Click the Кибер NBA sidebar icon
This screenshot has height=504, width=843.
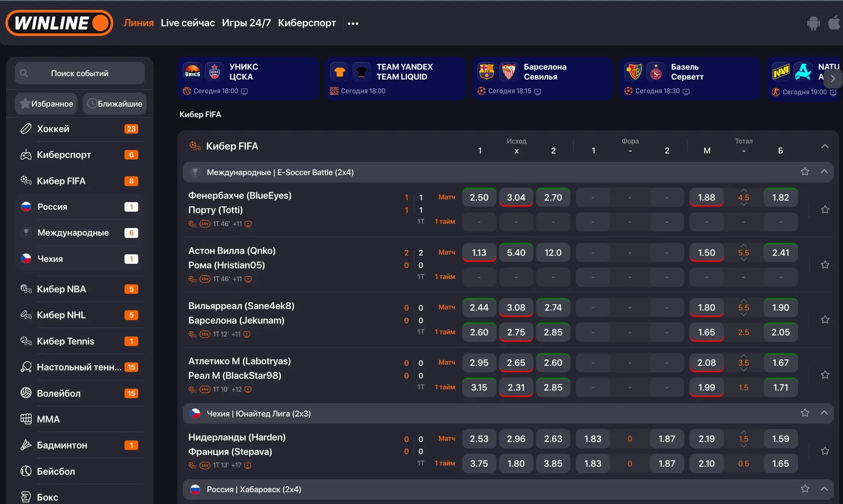coord(26,289)
